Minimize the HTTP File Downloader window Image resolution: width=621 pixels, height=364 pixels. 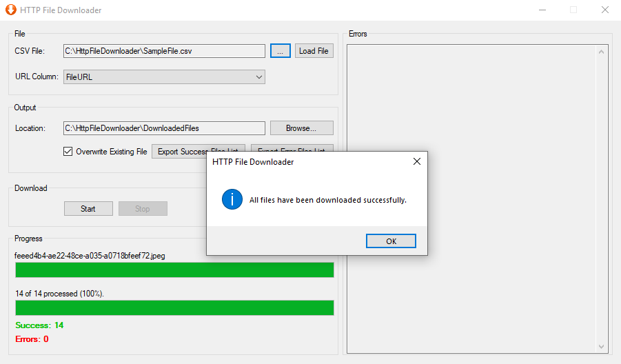[x=542, y=10]
